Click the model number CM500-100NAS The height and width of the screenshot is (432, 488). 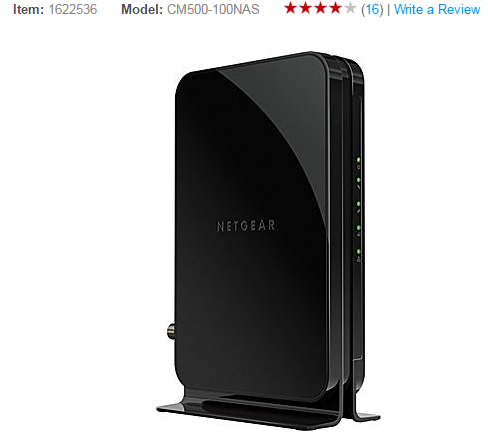point(213,9)
